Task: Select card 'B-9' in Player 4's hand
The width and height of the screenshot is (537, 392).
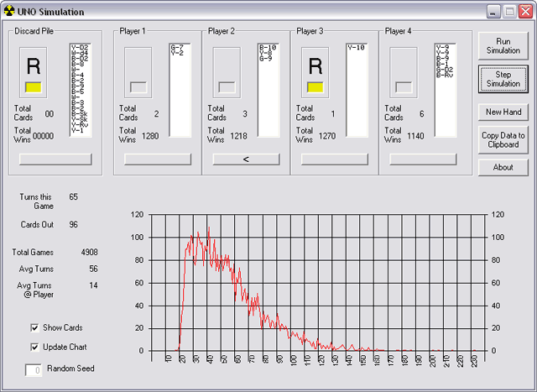Action: point(442,59)
